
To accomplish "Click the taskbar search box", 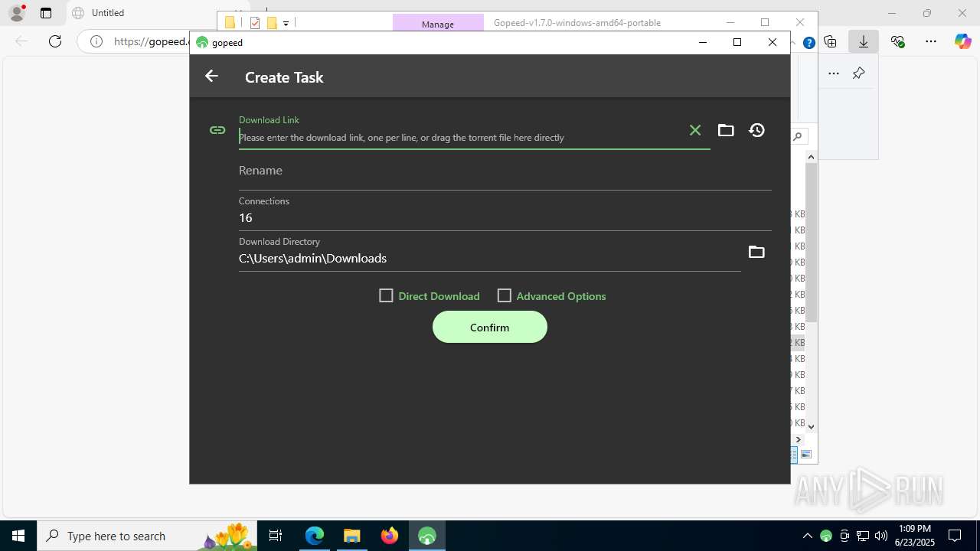I will pos(148,536).
